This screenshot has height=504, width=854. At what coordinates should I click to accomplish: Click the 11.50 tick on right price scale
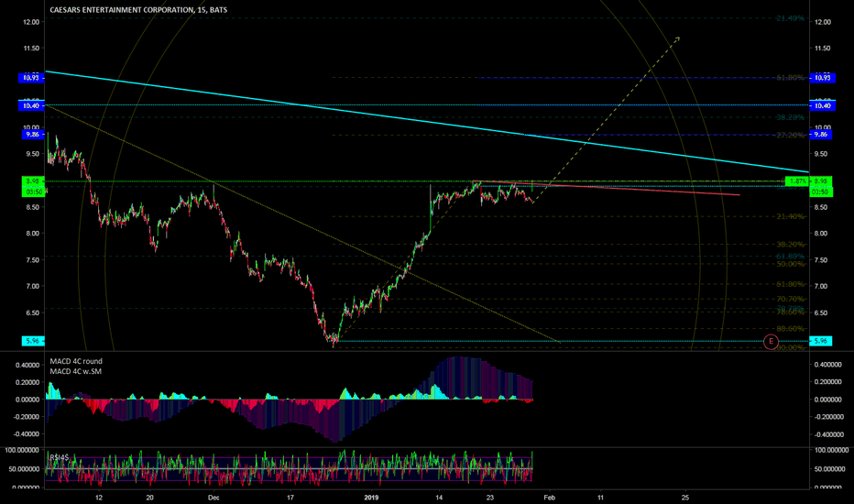823,49
